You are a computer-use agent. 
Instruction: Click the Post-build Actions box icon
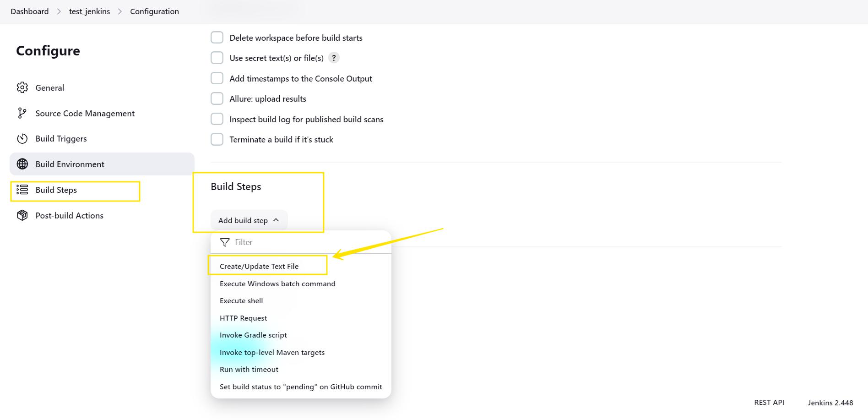tap(22, 215)
